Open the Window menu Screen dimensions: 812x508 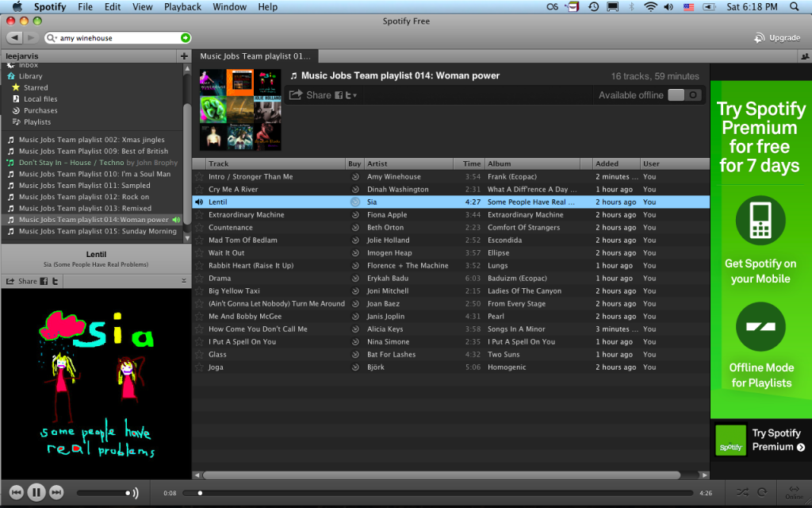[229, 6]
